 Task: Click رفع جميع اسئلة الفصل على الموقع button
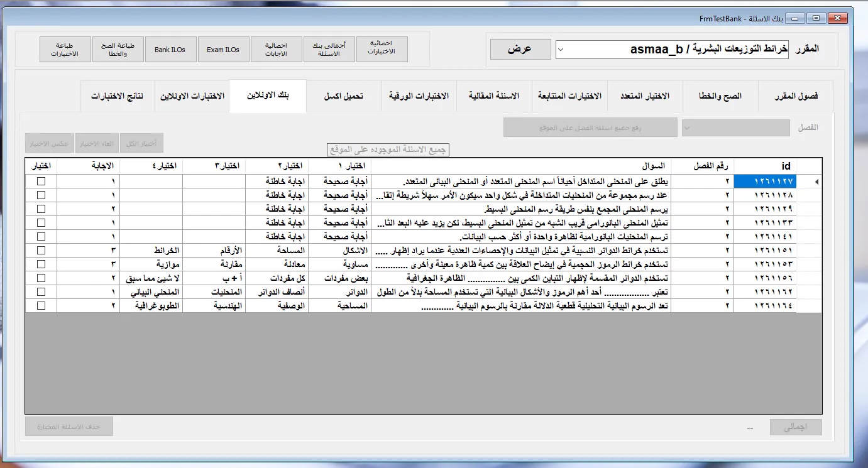(x=590, y=128)
